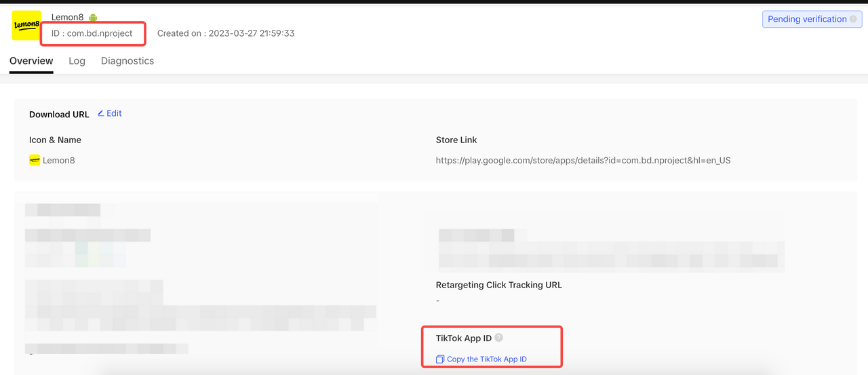Click the copy icon for TikTok App ID
Viewport: 868px width, 375px height.
click(440, 359)
